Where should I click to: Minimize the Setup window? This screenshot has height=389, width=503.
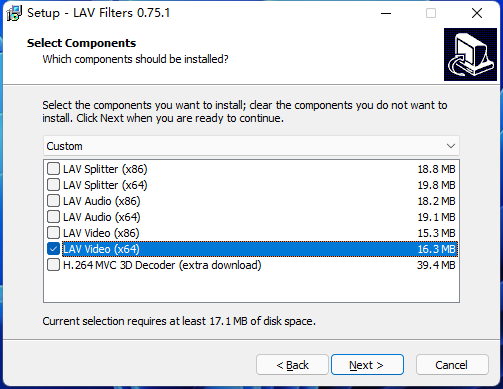pos(386,13)
